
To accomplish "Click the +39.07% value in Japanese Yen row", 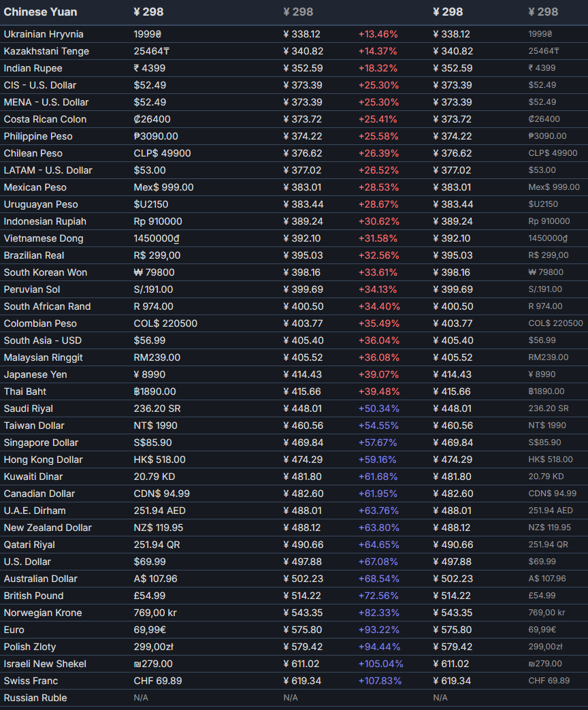I will pos(378,374).
